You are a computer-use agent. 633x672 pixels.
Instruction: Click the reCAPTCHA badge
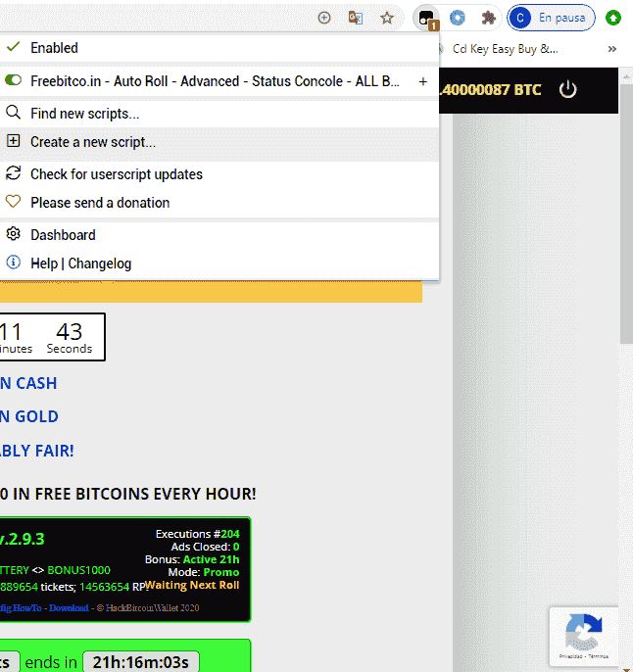[584, 636]
